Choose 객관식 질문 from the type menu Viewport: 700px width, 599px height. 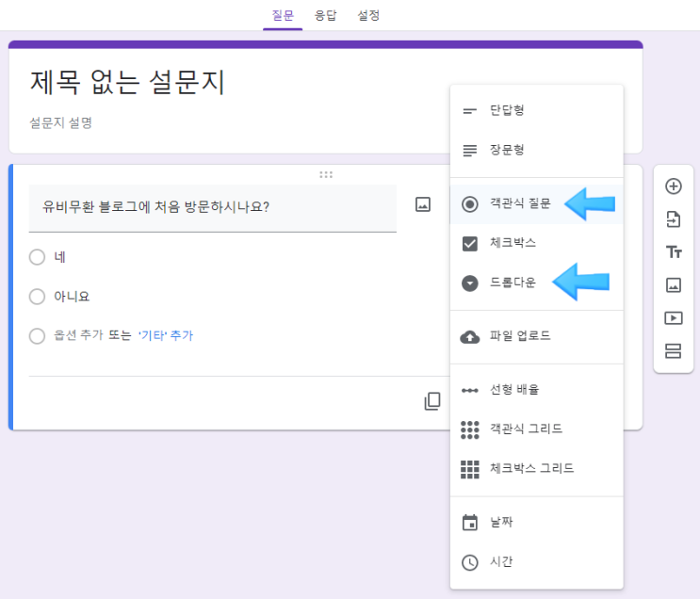[537, 204]
